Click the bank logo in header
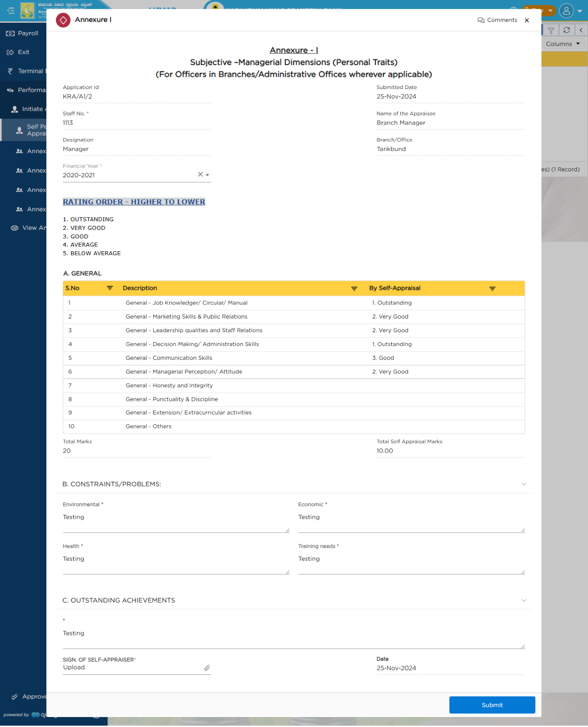 27,10
